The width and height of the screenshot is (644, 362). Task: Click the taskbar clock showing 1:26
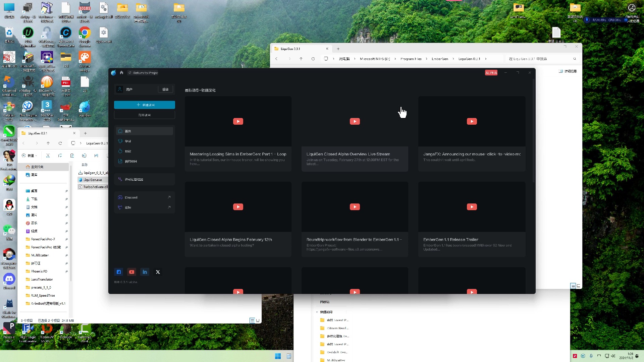click(626, 356)
